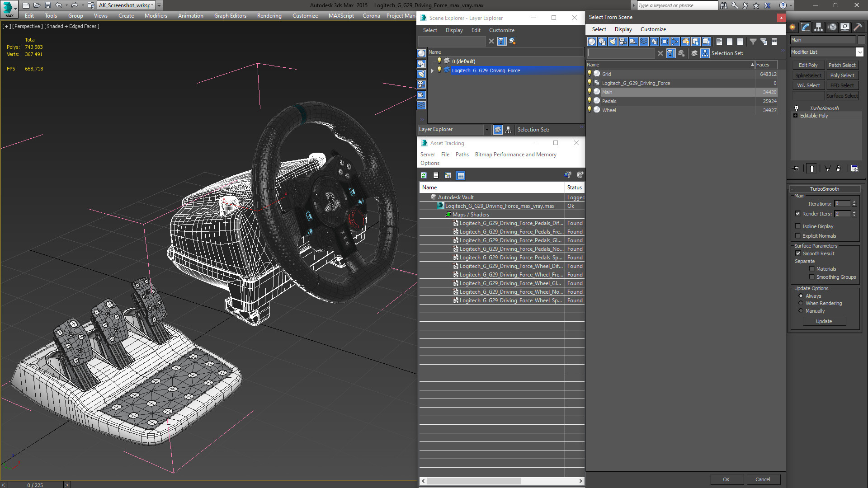Open Paths menu in Asset Tracking
868x488 pixels.
(x=462, y=155)
